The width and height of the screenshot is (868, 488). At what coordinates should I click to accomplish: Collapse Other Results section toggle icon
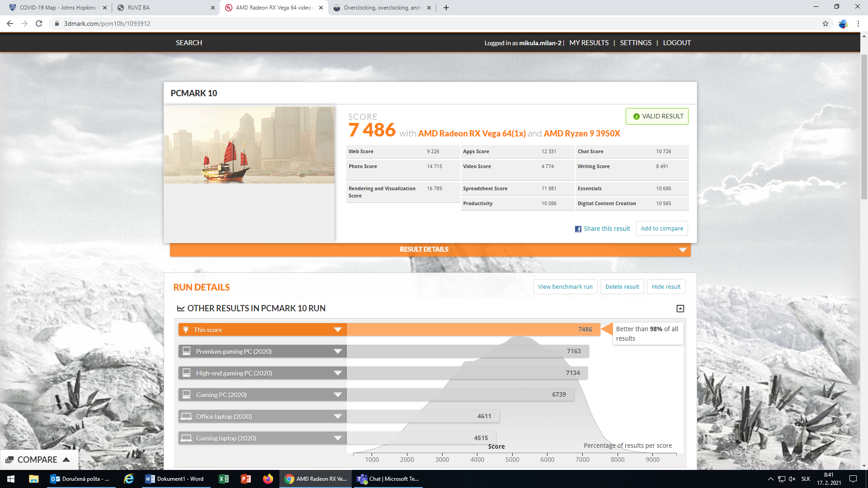(680, 308)
